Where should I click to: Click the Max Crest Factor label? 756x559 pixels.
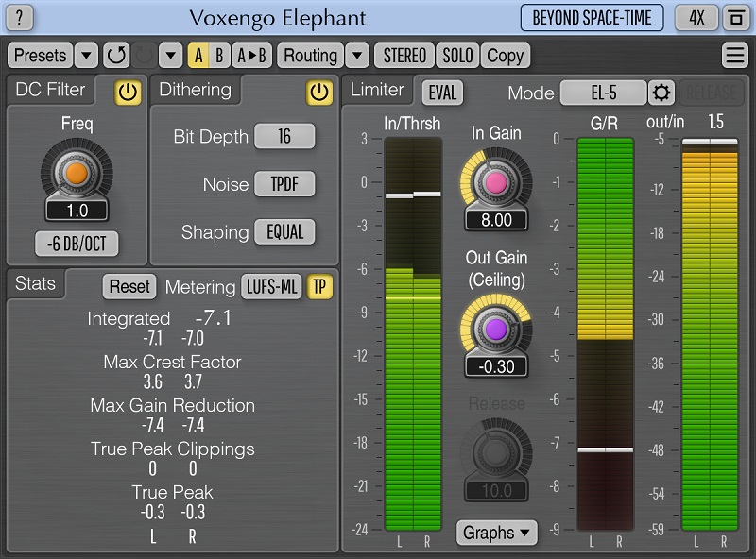[x=172, y=362]
